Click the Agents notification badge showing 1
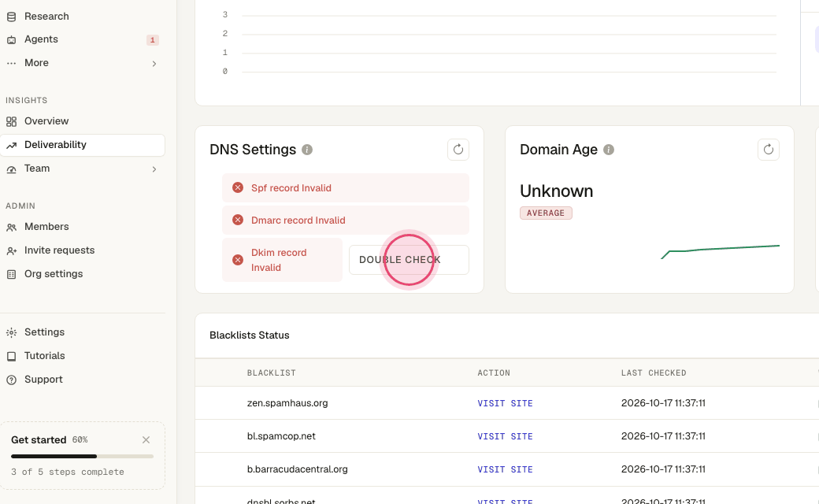 click(153, 39)
